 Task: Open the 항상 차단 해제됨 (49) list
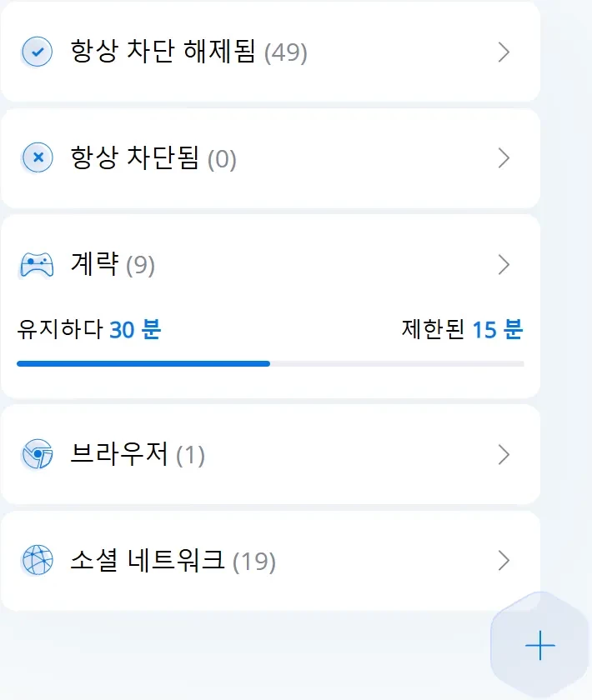[188, 53]
